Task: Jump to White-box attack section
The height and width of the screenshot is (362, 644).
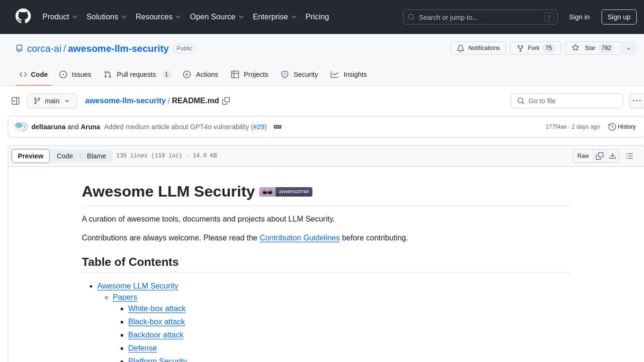Action: coord(157,308)
